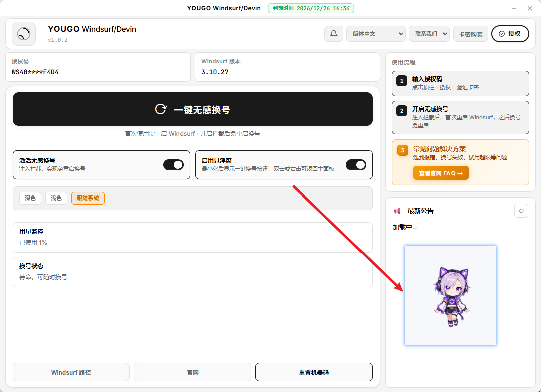
Task: Select the 深色 dark theme option
Action: [x=30, y=198]
